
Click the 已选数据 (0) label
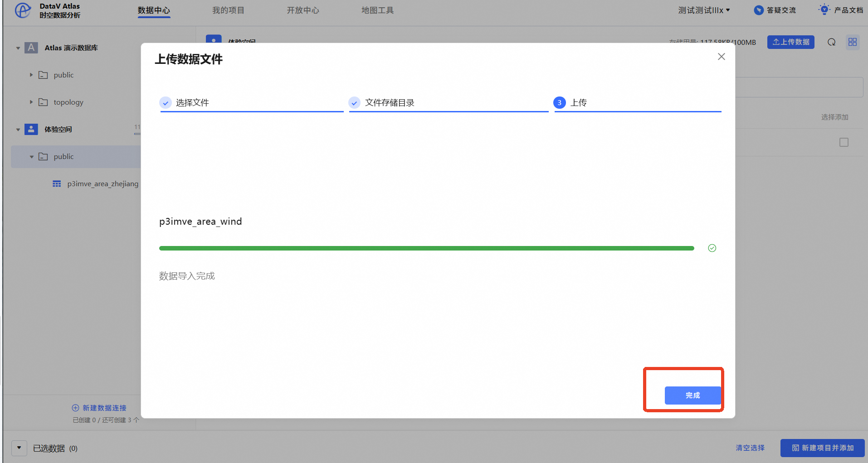coord(55,448)
